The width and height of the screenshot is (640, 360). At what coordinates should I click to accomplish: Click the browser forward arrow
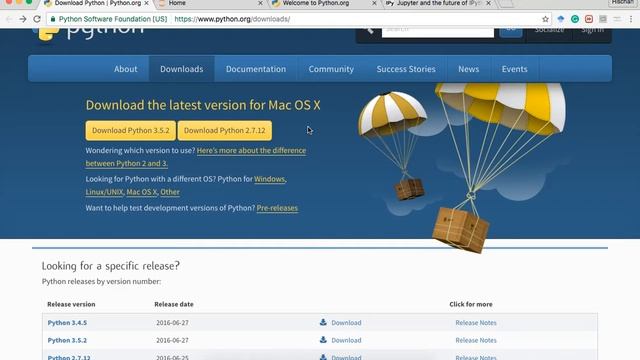pos(23,19)
